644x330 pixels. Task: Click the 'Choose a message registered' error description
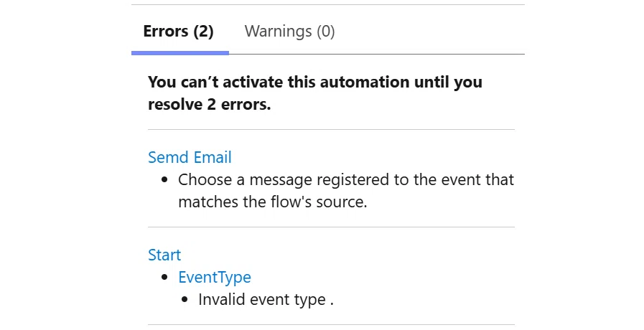pos(346,190)
